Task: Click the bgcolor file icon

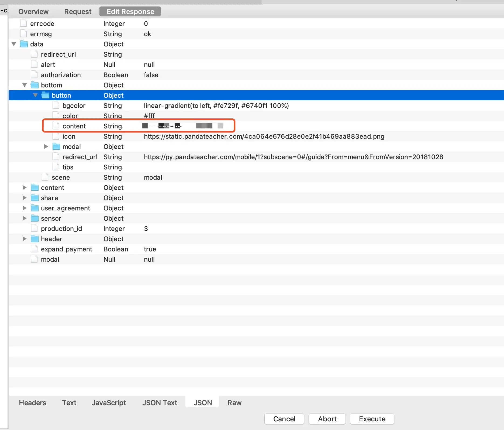Action: pyautogui.click(x=56, y=105)
